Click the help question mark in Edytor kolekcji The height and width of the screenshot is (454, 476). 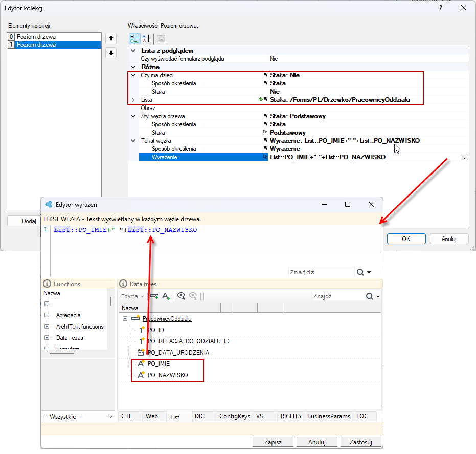441,8
